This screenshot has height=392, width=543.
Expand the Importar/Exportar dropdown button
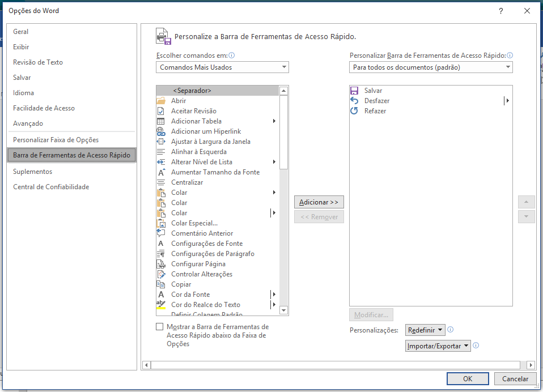point(438,346)
